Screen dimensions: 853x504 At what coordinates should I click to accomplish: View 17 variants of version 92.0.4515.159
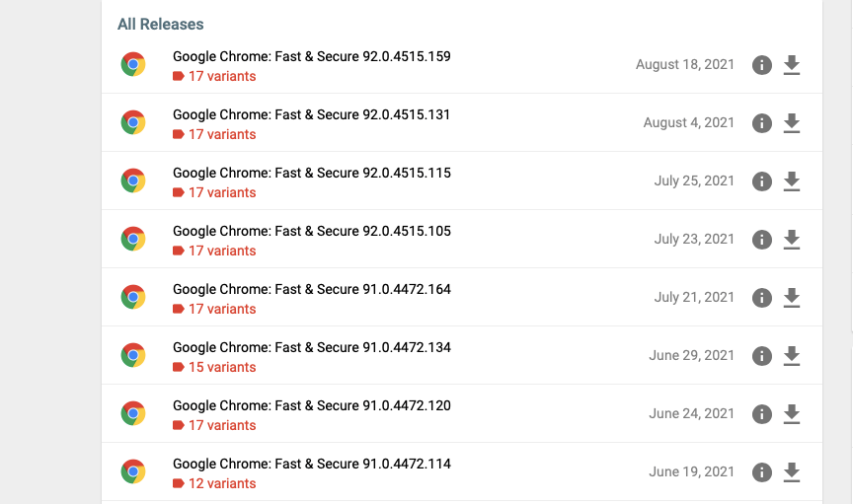pyautogui.click(x=214, y=76)
